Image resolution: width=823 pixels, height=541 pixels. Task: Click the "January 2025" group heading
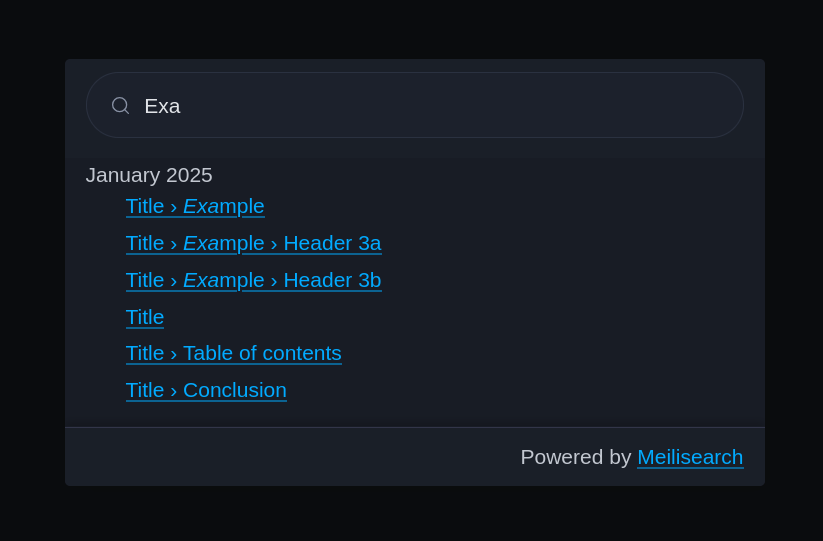149,175
